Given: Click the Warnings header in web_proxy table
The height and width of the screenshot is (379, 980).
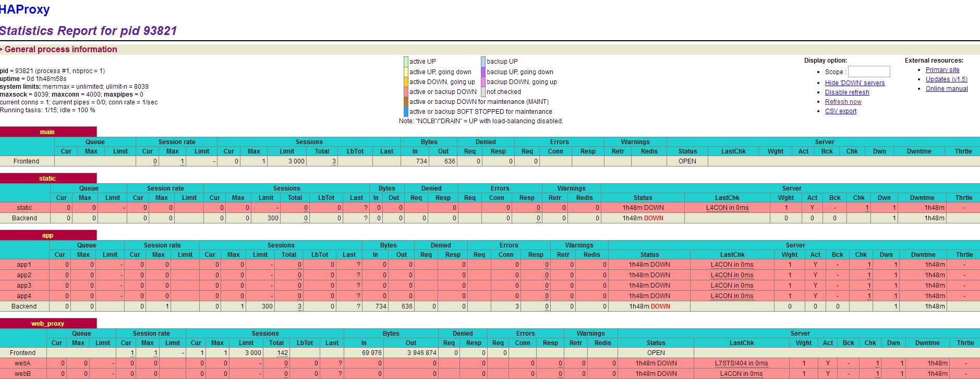Looking at the screenshot, I should click(590, 334).
